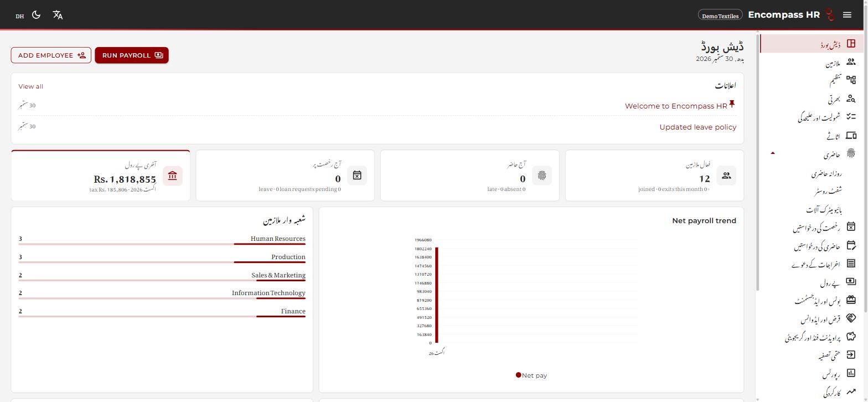The image size is (868, 402).
Task: Click the active employees count 12
Action: pyautogui.click(x=704, y=179)
